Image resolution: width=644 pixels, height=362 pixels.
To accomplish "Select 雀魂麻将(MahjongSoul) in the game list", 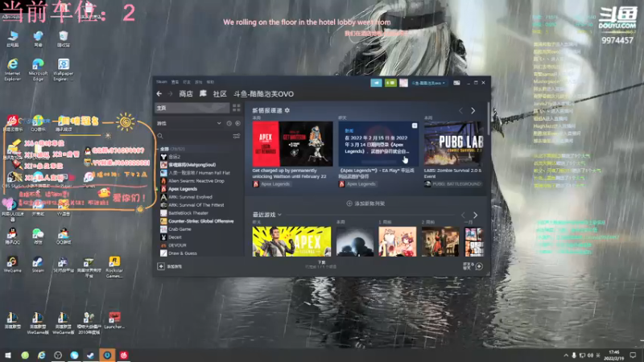I will 188,165.
